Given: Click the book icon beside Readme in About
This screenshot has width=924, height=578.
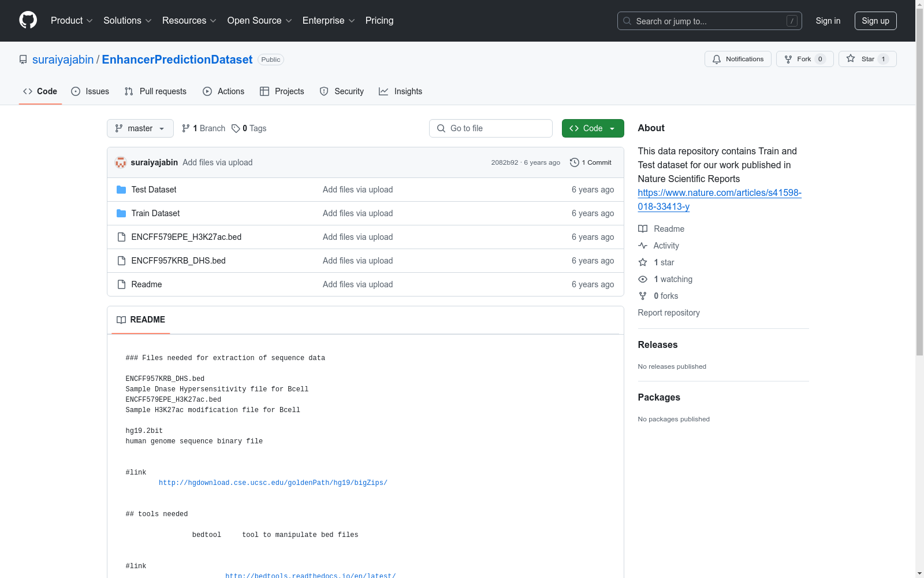Looking at the screenshot, I should tap(643, 229).
